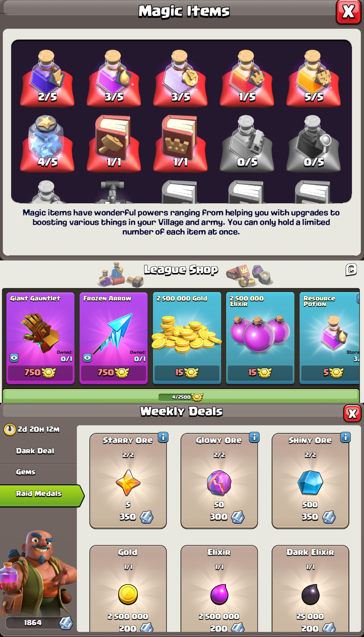Click the 4/2500 league medal progress bar
This screenshot has width=364, height=637.
point(181,396)
